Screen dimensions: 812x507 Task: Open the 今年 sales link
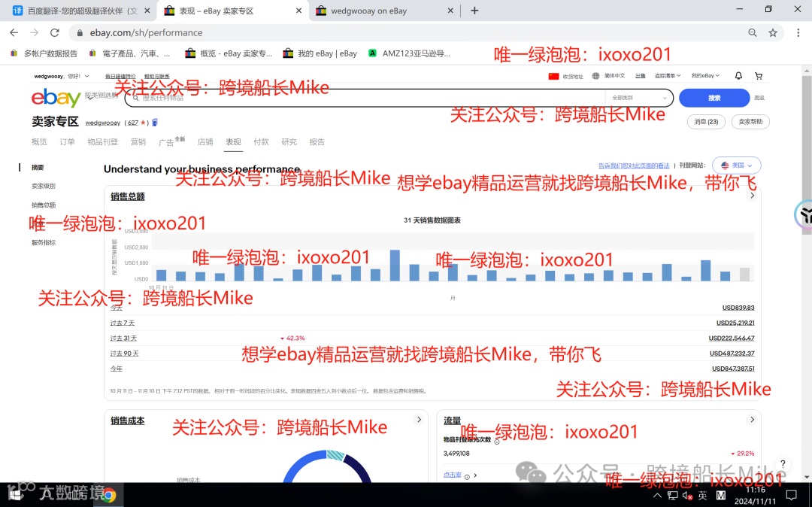click(116, 369)
